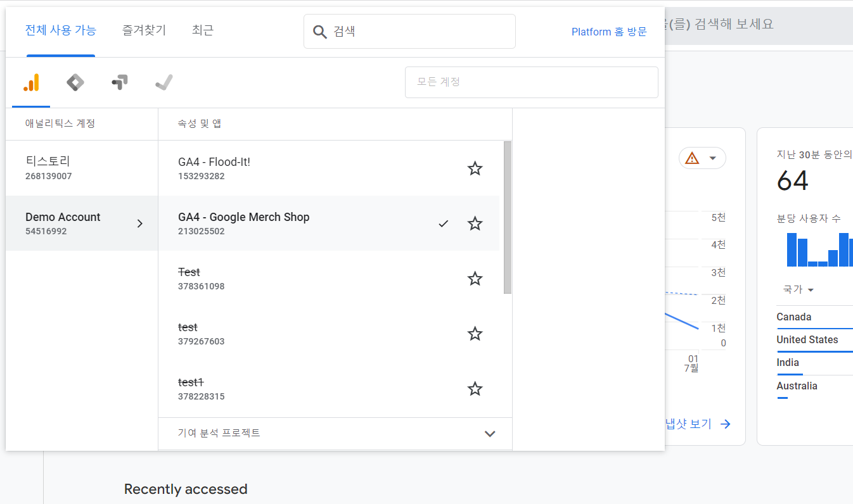Open the 국가 dimension dropdown
The width and height of the screenshot is (853, 504).
point(797,289)
